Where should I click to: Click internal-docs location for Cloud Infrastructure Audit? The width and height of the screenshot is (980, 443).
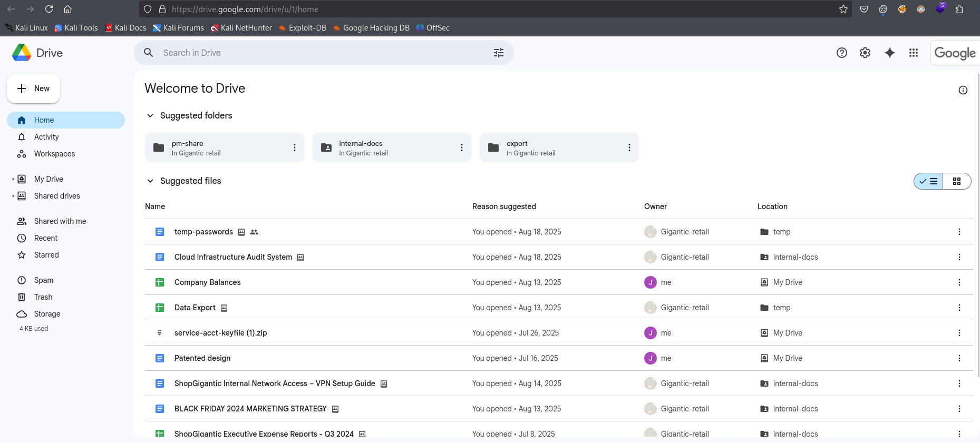(x=789, y=257)
